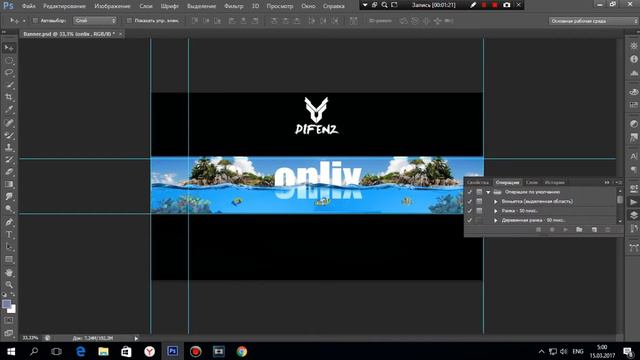The image size is (640, 360).
Task: Open the Редактирование menu
Action: pos(64,6)
